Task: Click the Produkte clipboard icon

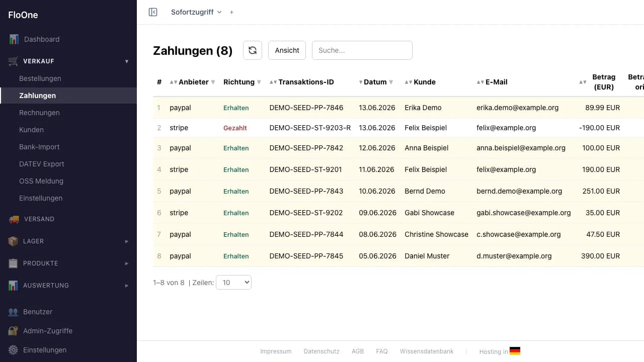Action: [x=14, y=263]
